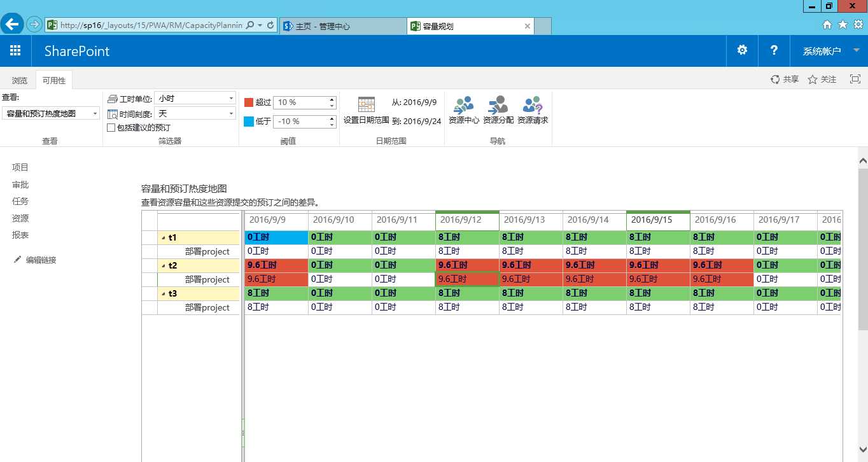Click the browser back arrow button
The image size is (868, 462).
point(12,24)
